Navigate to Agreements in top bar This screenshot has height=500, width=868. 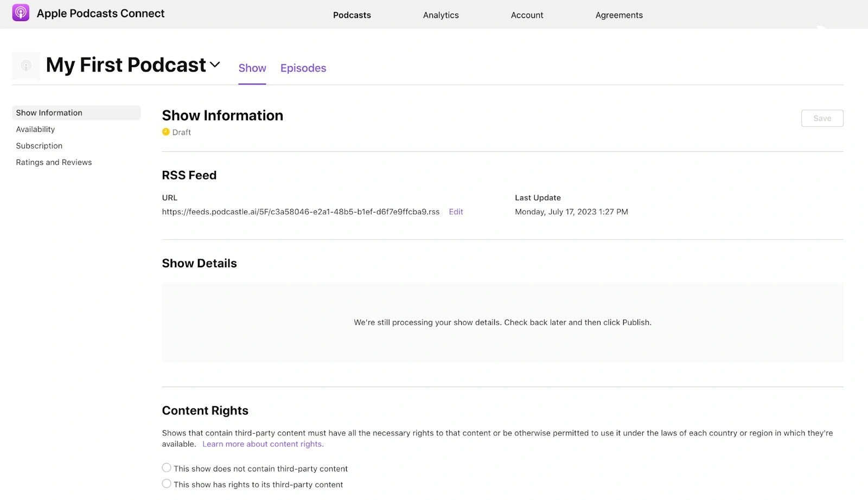(x=618, y=15)
